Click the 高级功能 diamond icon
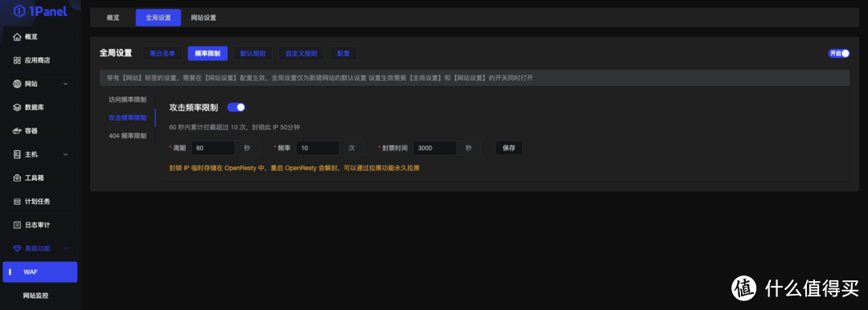 (x=17, y=248)
